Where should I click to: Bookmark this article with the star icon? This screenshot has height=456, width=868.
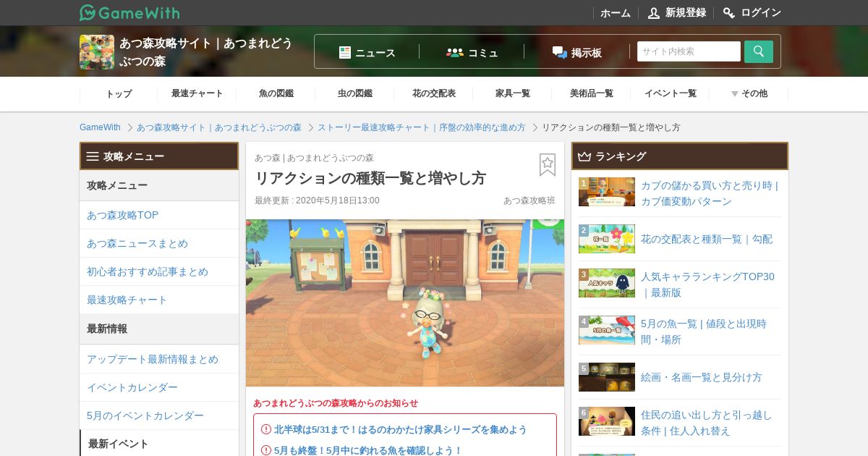click(548, 165)
